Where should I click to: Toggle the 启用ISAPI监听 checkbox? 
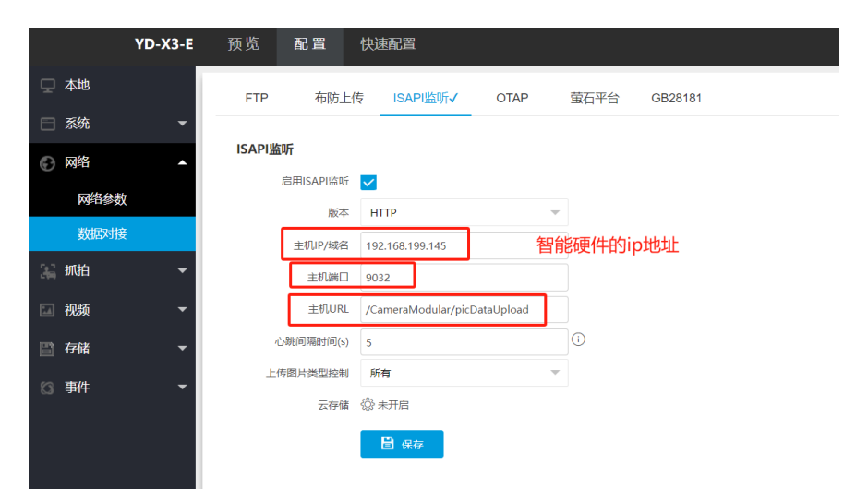[x=368, y=182]
